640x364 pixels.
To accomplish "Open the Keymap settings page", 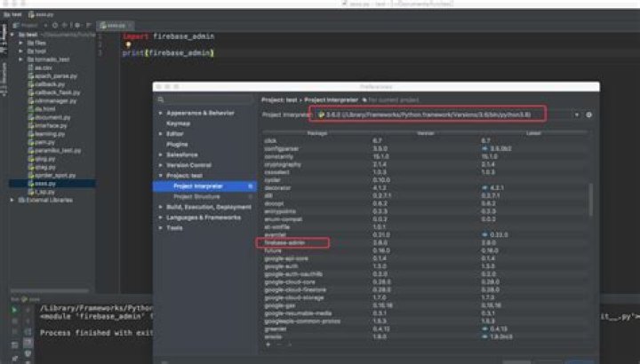I will [178, 123].
